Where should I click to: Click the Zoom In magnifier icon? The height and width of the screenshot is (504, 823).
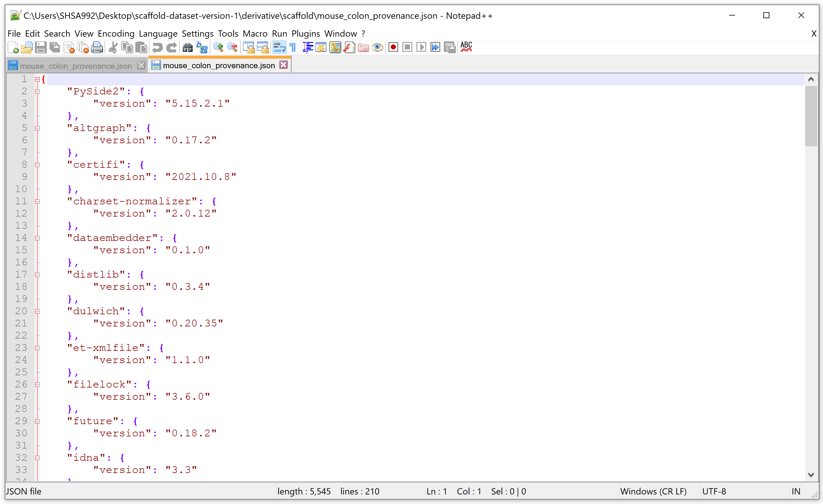click(218, 47)
